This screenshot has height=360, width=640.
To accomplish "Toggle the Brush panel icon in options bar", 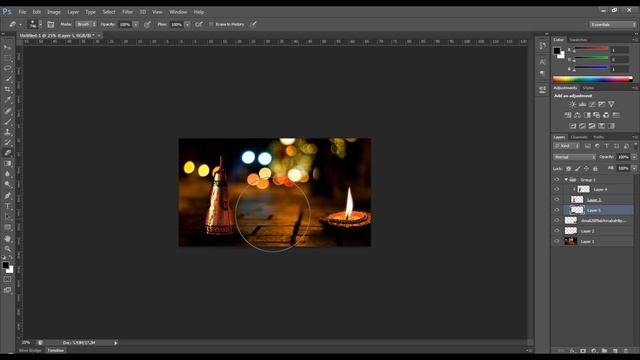I will click(x=51, y=24).
